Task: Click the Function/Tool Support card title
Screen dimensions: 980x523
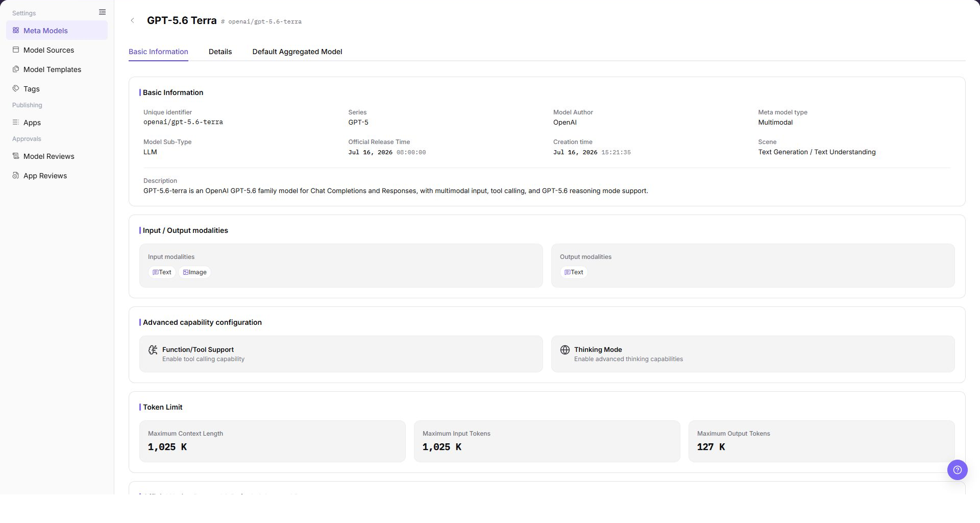Action: tap(198, 349)
